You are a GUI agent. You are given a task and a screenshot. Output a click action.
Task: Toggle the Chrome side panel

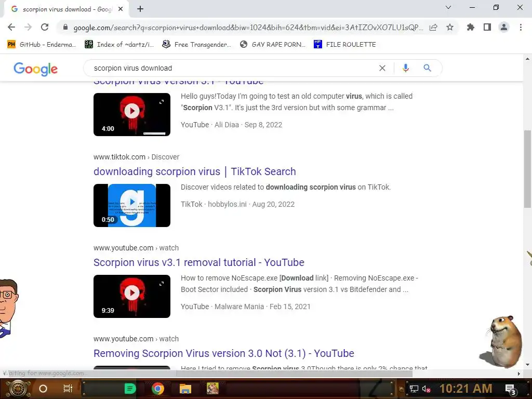487,27
